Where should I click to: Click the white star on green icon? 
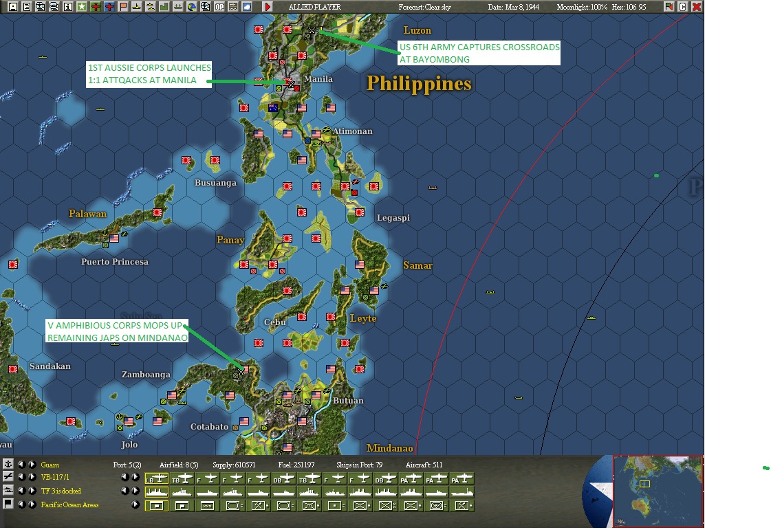click(x=82, y=7)
